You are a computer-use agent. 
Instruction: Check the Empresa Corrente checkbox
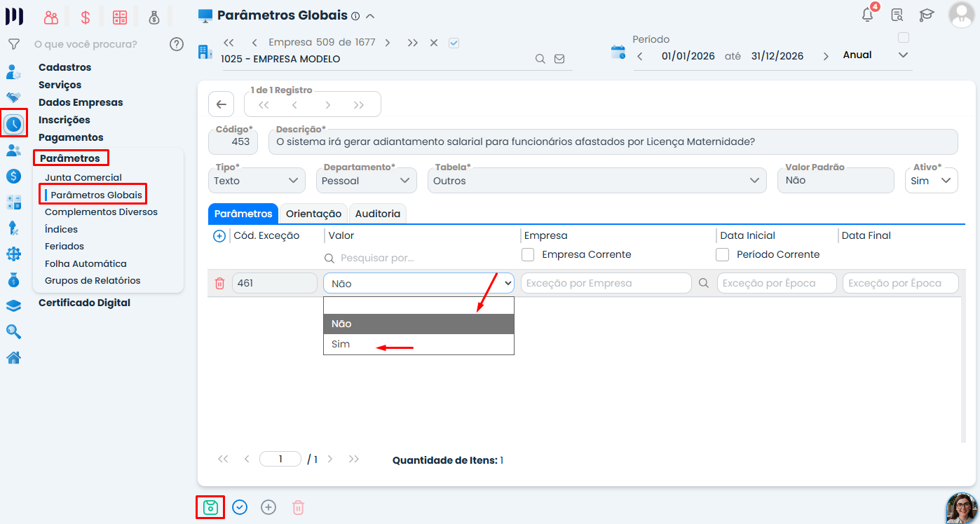point(529,254)
